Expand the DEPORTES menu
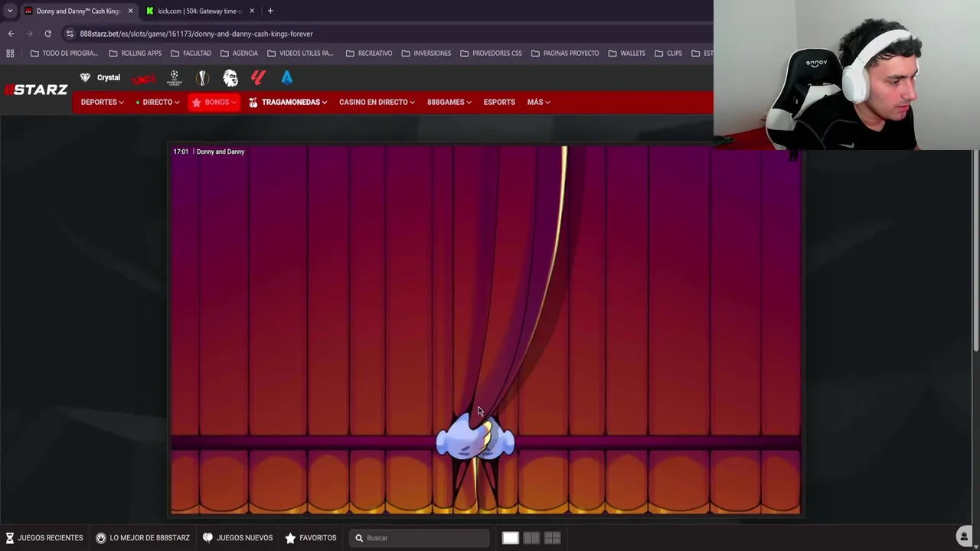Image resolution: width=980 pixels, height=551 pixels. click(x=102, y=102)
